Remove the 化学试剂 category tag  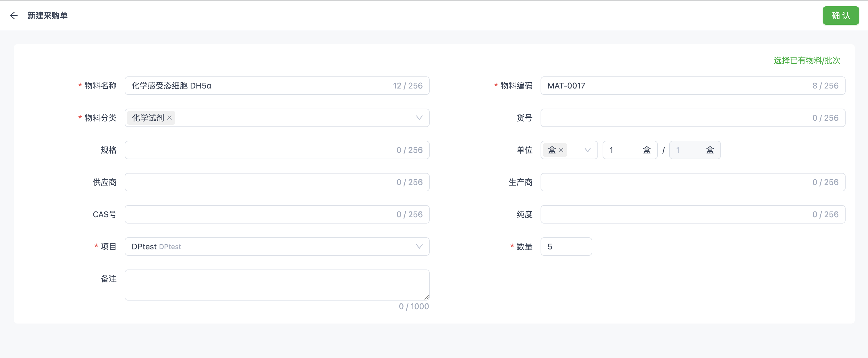(x=169, y=118)
